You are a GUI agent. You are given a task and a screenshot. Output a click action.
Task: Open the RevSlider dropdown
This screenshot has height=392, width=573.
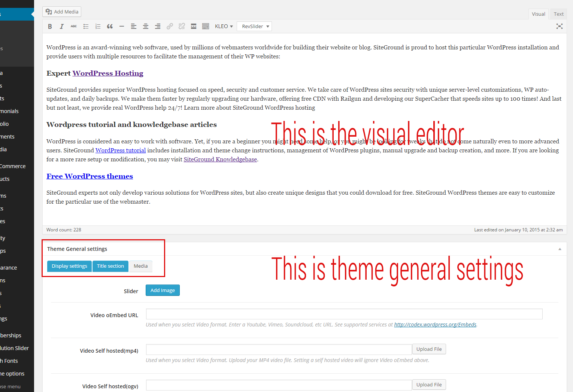pos(255,26)
